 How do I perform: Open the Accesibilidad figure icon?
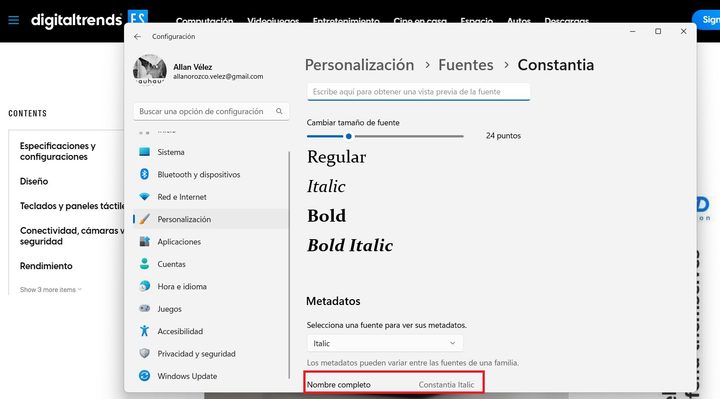[x=145, y=331]
